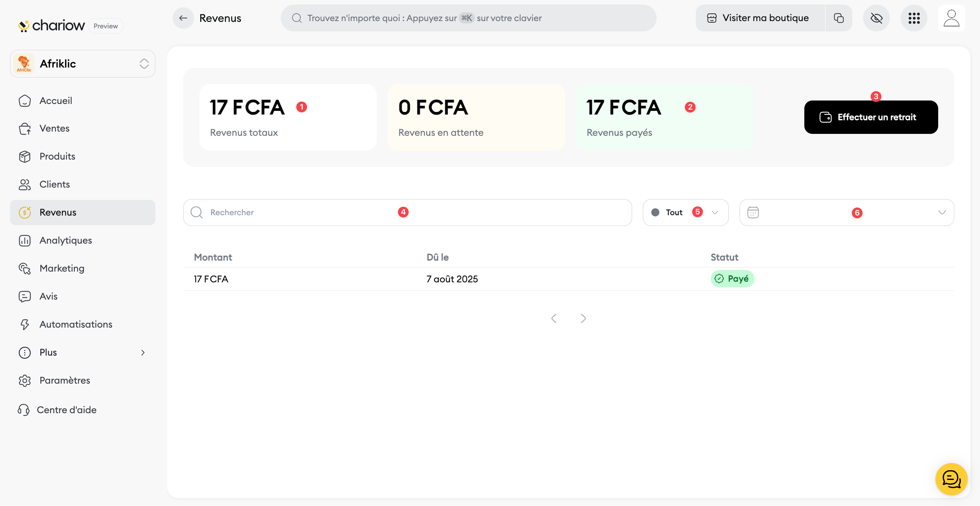Copy the shop link icon
Image resolution: width=980 pixels, height=506 pixels.
(x=838, y=18)
